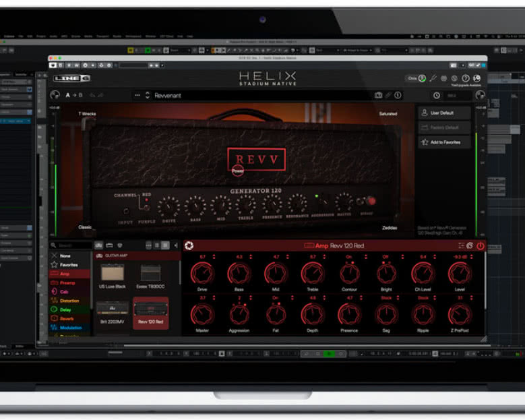Open the account profile icon at top right

pyautogui.click(x=476, y=78)
